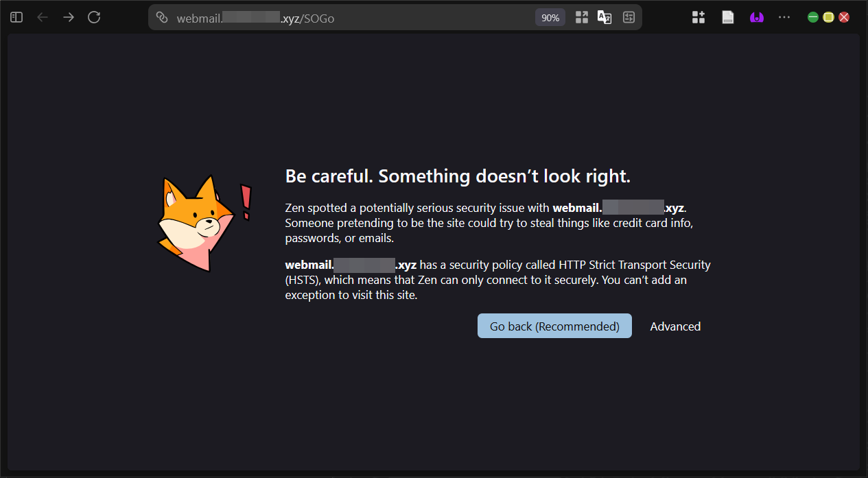Open the three-dot overflow menu
Screen dimensions: 868x478
click(784, 17)
